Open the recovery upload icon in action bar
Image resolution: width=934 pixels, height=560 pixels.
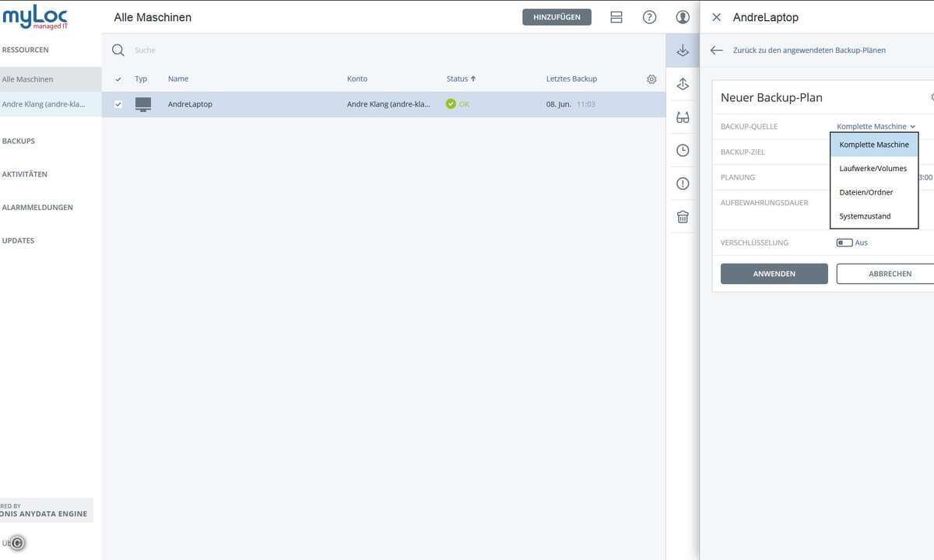683,84
